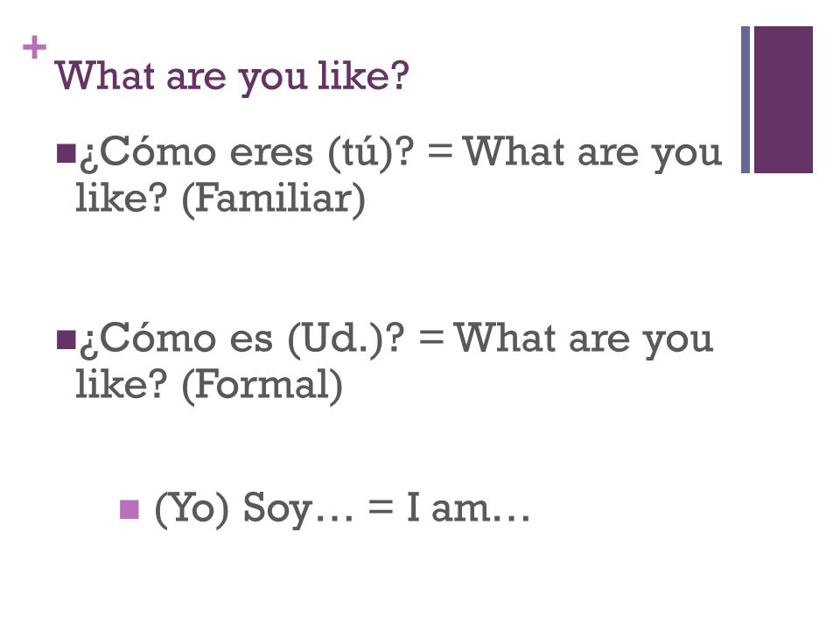Click 'What are you' in second bullet
Screen dimensions: 840x630
pos(584,339)
